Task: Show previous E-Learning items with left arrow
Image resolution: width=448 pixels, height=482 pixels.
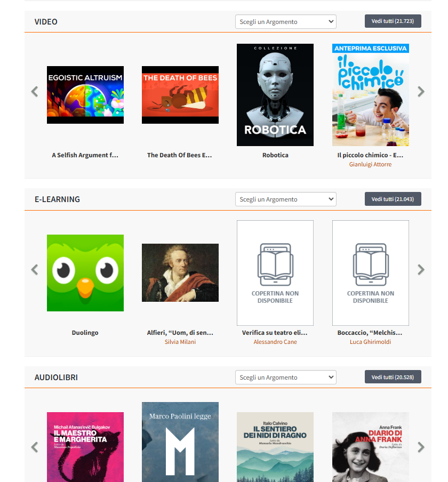Action: tap(35, 270)
